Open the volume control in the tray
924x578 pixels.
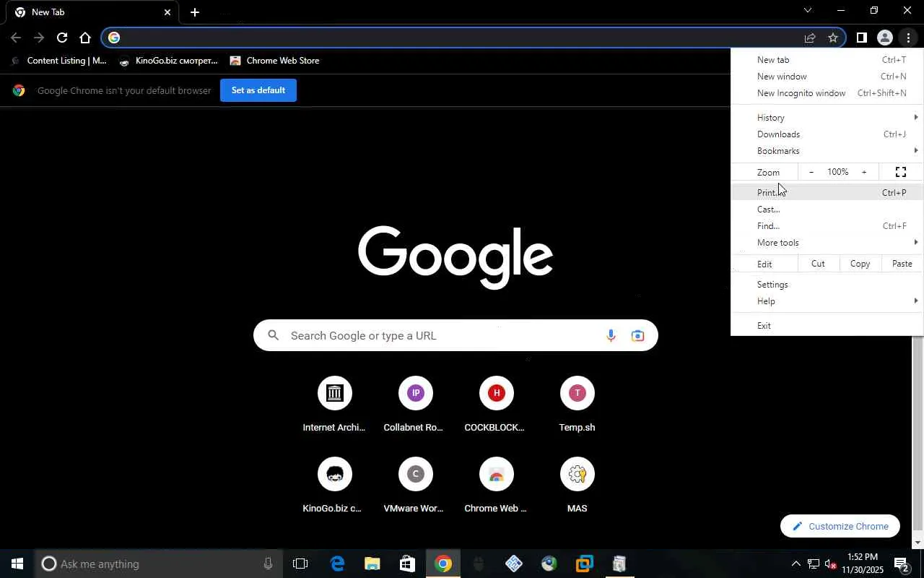pyautogui.click(x=830, y=564)
